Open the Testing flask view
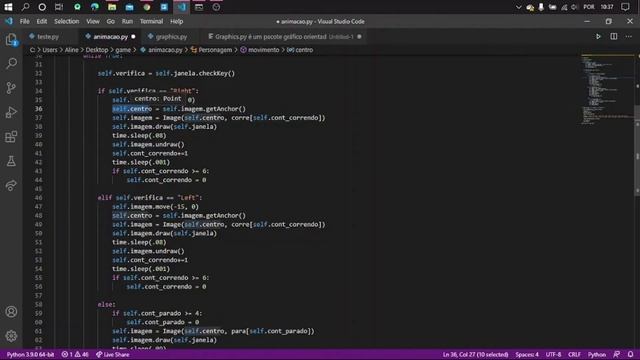This screenshot has width=640, height=360. tap(11, 161)
